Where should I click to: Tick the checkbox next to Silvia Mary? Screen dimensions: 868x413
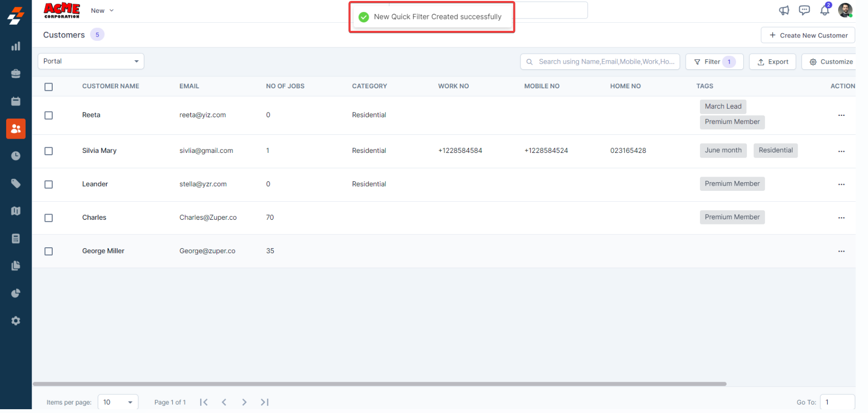(48, 151)
